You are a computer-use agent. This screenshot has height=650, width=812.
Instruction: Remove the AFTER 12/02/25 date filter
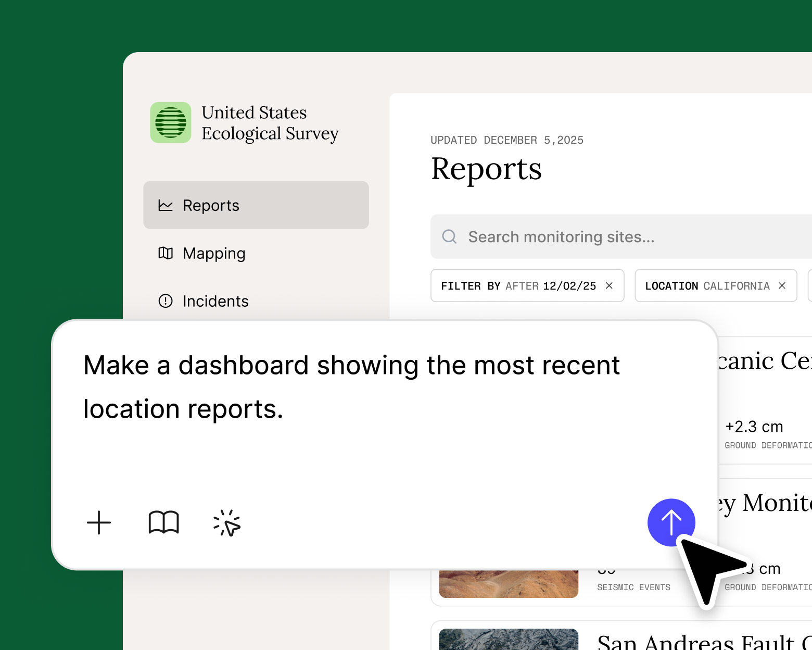click(x=609, y=285)
